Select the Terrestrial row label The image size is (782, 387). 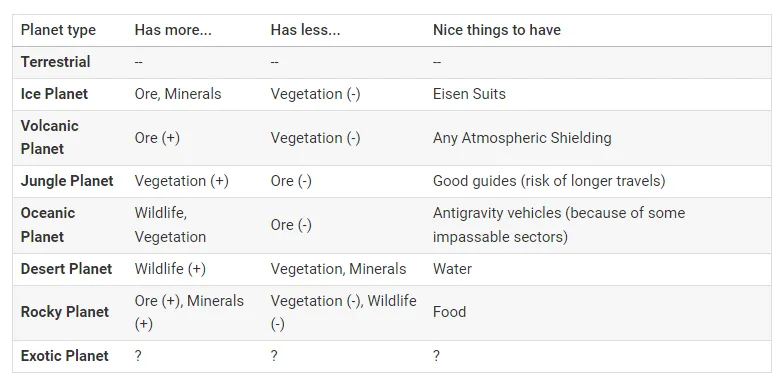(55, 62)
